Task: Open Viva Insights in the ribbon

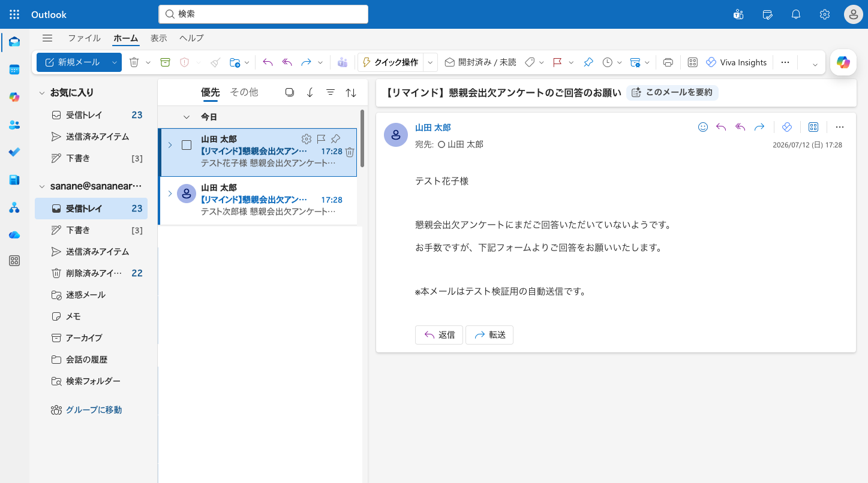Action: coord(737,62)
